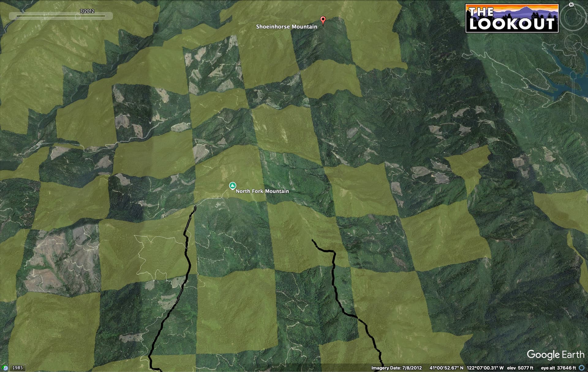This screenshot has width=588, height=372.
Task: Click the North Fork Mountain summit icon
Action: tap(232, 186)
